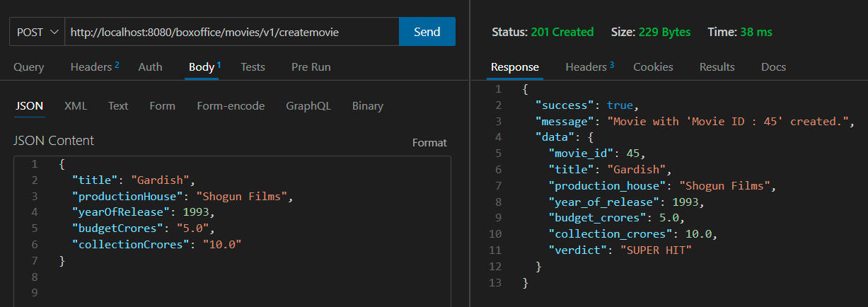
Task: Select Form-encode body type
Action: (x=231, y=106)
